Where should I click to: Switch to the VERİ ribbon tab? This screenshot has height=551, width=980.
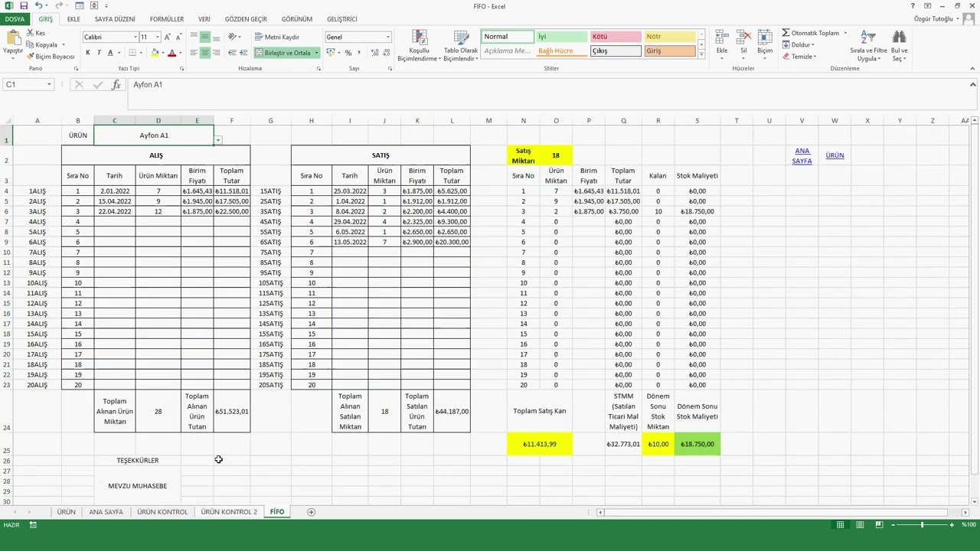click(x=204, y=19)
